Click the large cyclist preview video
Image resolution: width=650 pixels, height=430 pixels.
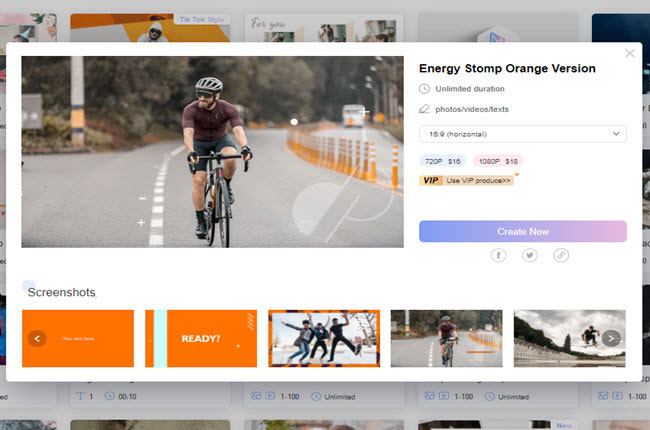212,152
